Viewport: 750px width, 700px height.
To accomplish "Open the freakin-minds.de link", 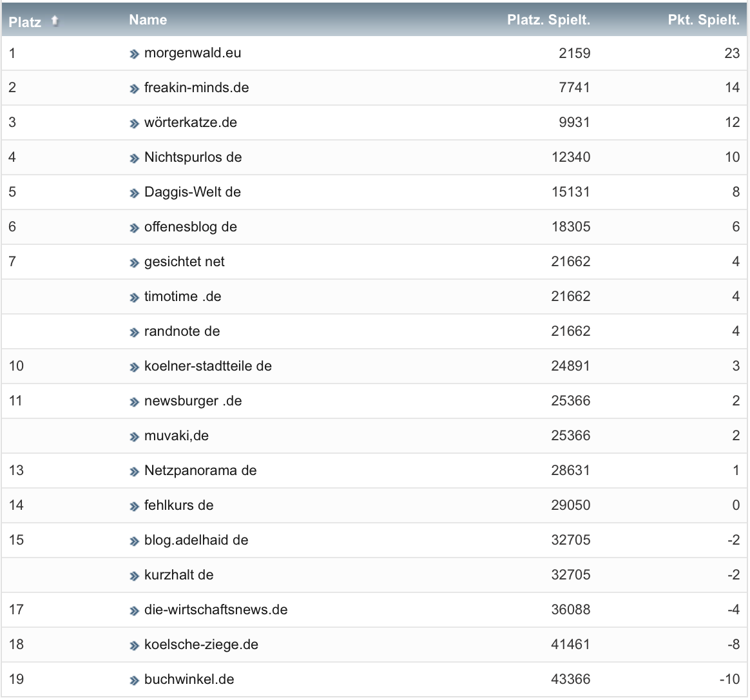I will click(x=197, y=88).
